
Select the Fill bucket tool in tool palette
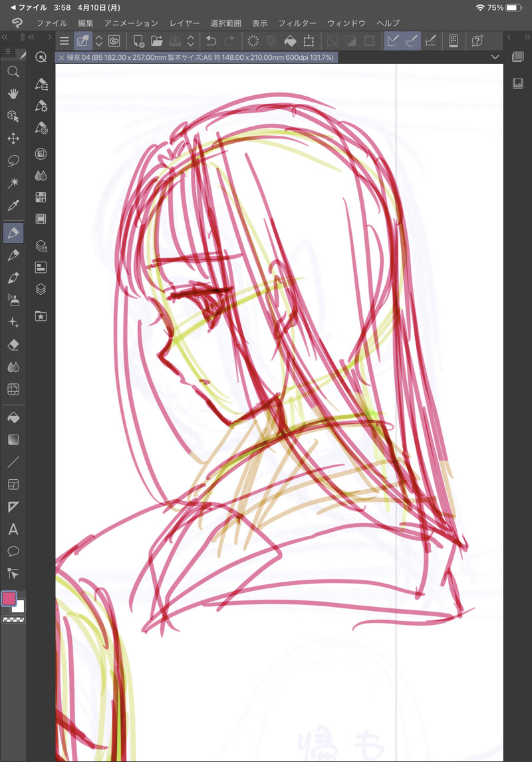13,417
